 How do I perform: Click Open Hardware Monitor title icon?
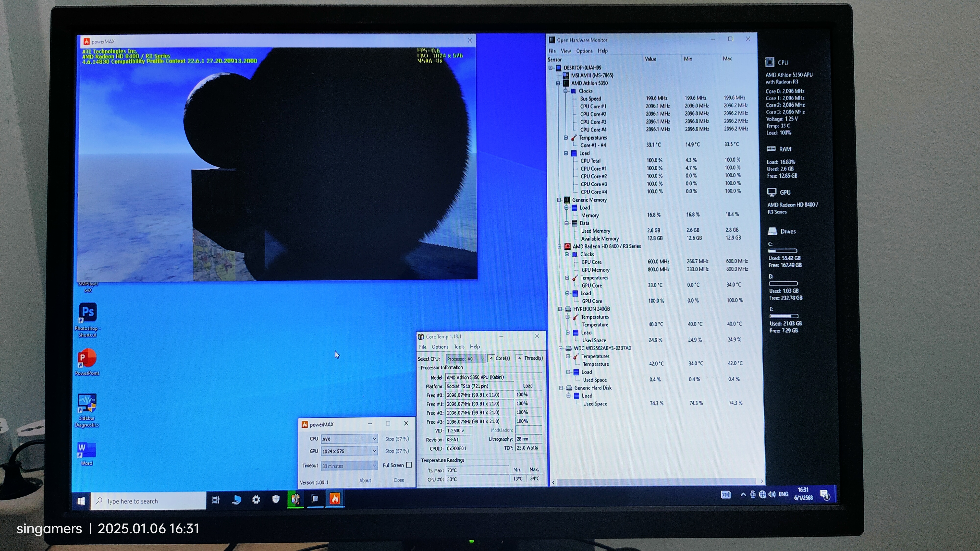click(x=552, y=40)
